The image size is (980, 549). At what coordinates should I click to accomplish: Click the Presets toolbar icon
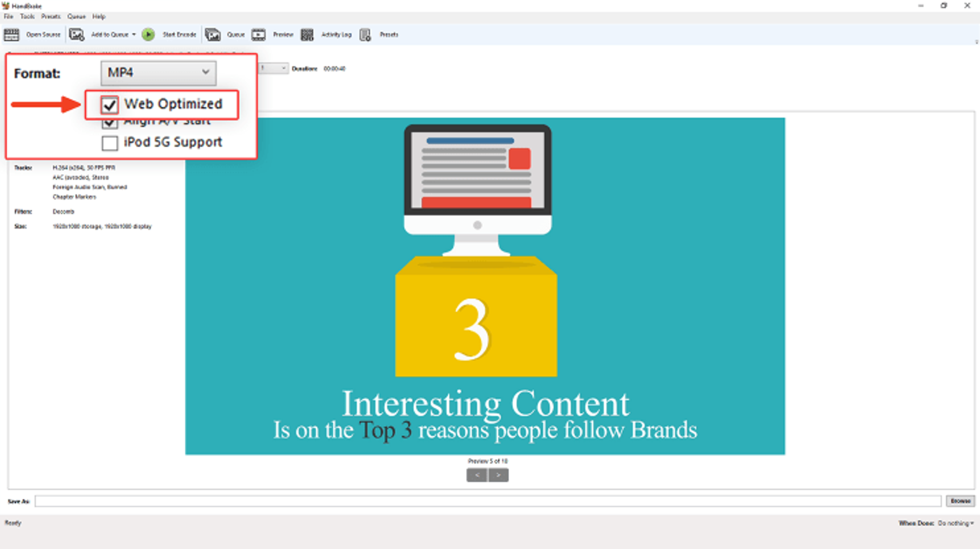(365, 35)
